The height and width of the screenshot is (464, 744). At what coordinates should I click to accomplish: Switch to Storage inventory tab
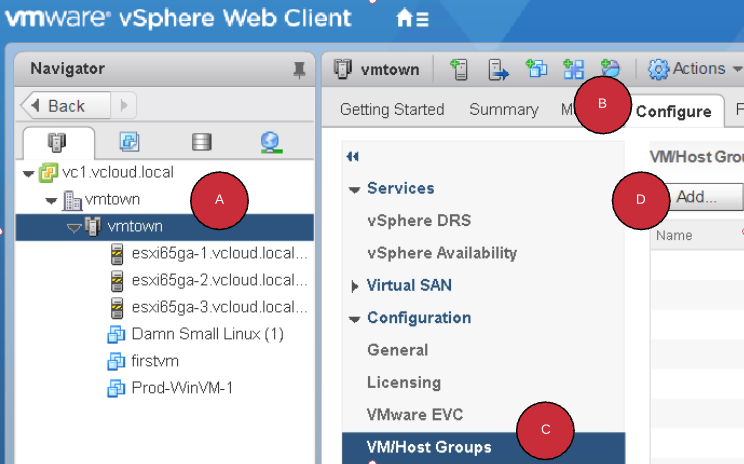(201, 142)
